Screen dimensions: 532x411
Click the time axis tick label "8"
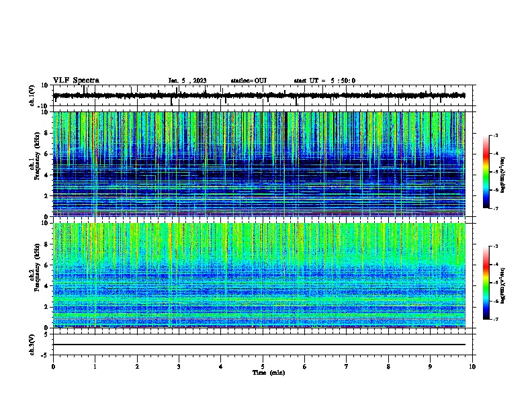pos(388,367)
